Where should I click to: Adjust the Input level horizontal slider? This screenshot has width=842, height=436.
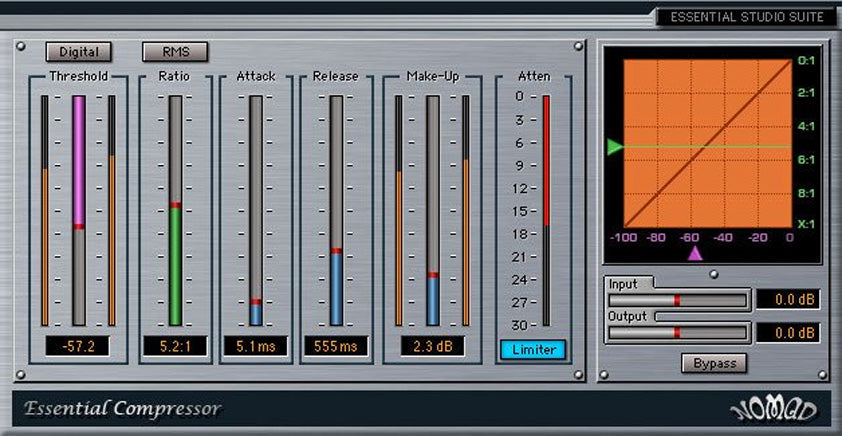(677, 300)
